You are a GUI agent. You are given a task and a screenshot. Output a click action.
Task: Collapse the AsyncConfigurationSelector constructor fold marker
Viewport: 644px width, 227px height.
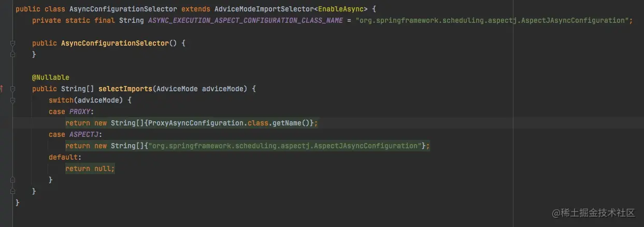click(x=13, y=43)
